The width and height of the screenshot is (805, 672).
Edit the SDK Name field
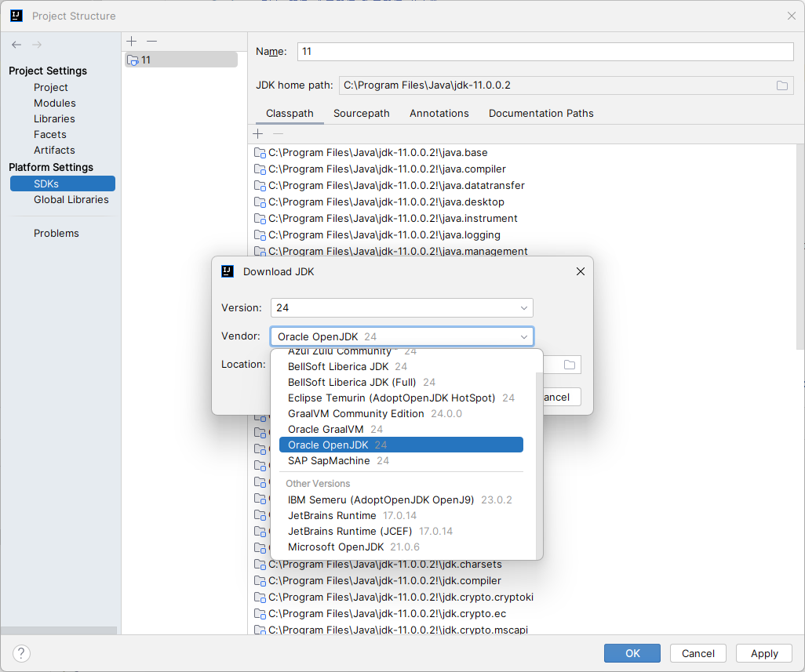(545, 51)
